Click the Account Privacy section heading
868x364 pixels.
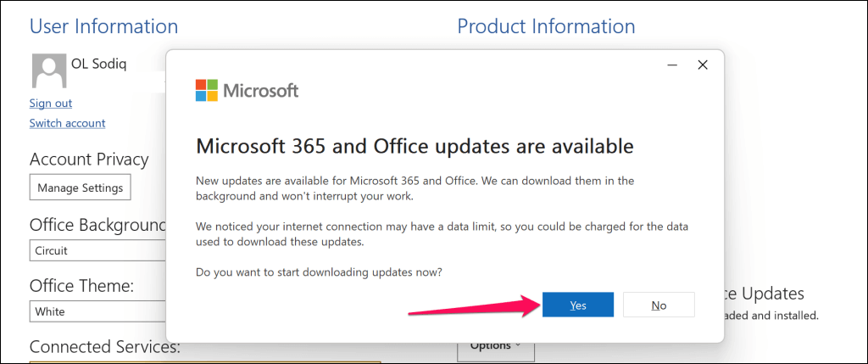pos(89,159)
